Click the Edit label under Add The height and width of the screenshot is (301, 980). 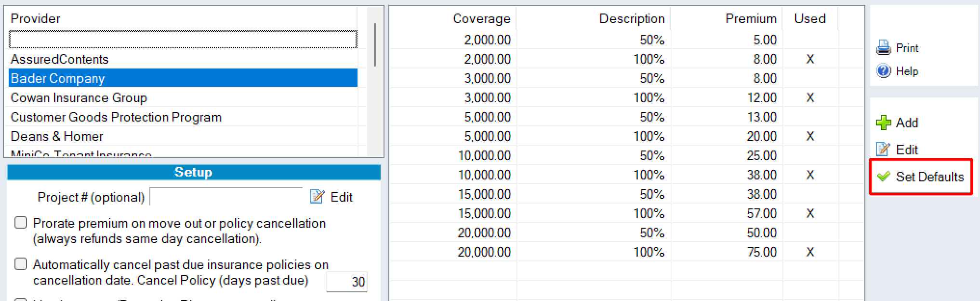coord(907,150)
